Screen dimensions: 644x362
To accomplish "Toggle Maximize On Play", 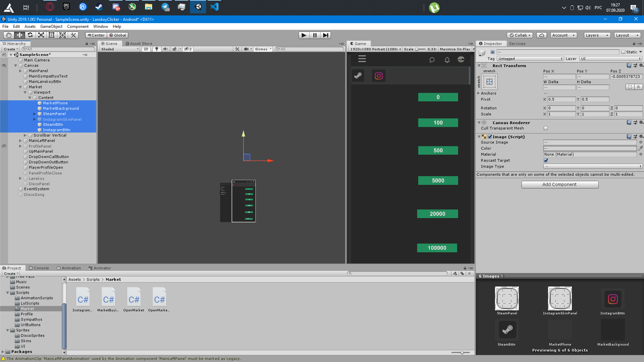I will click(x=455, y=49).
